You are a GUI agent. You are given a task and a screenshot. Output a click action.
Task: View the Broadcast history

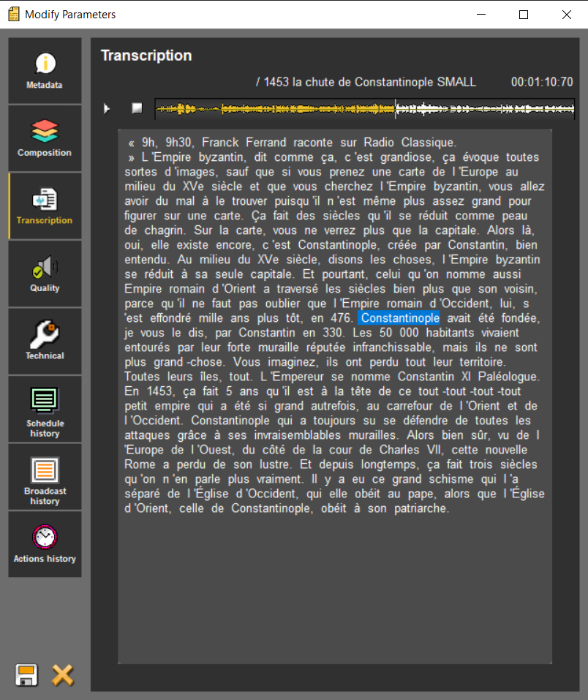coord(45,476)
